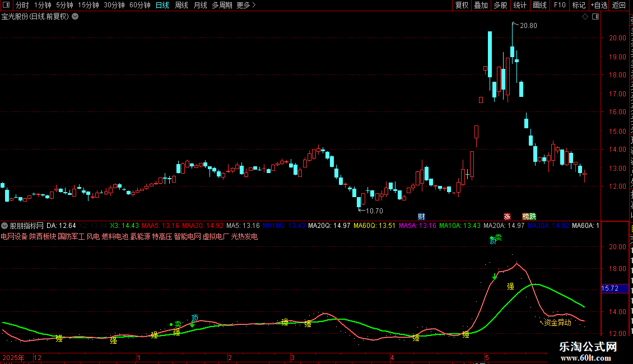Open the 燃料电池 sector link
The height and width of the screenshot is (364, 633).
tap(115, 236)
